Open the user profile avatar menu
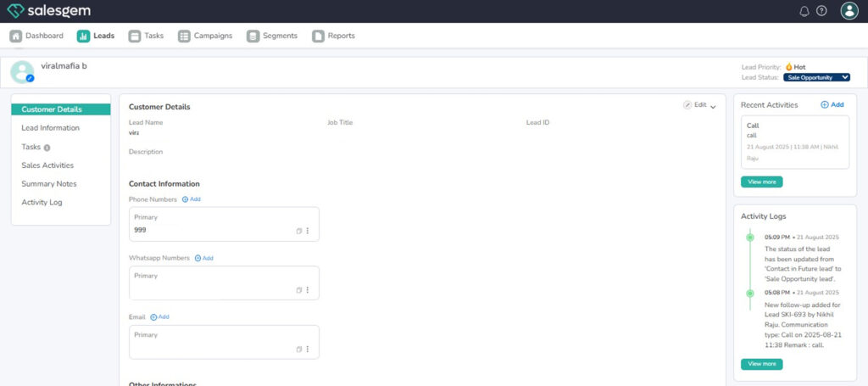 click(x=849, y=11)
